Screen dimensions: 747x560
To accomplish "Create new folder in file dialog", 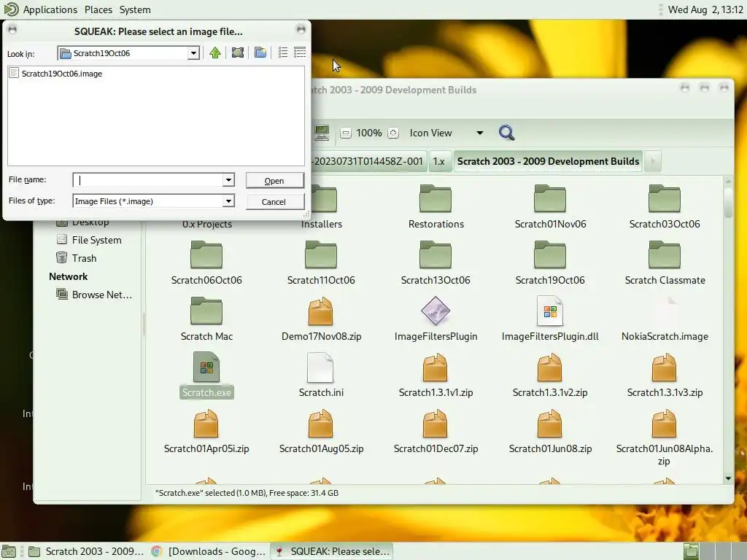I will 260,52.
